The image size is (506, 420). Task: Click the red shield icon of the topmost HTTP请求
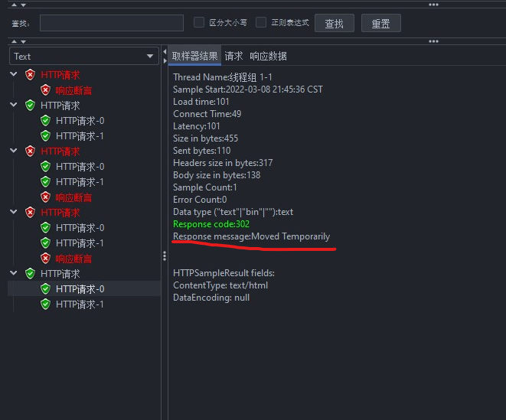(30, 74)
